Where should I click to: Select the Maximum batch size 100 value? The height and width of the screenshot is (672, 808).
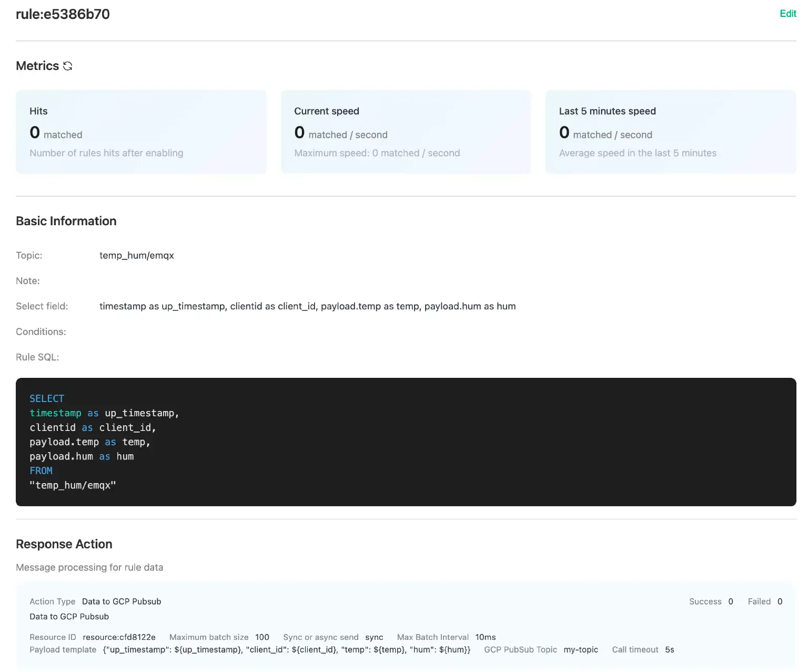pyautogui.click(x=262, y=637)
